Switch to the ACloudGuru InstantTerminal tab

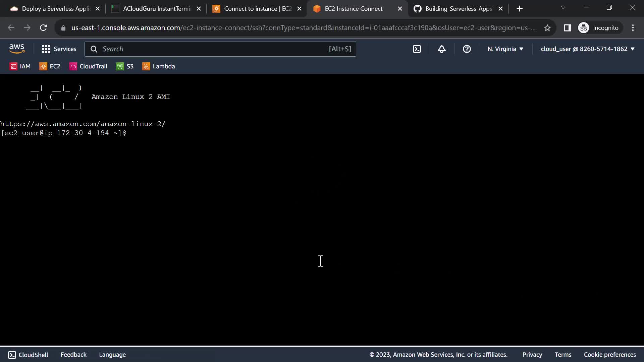point(156,9)
